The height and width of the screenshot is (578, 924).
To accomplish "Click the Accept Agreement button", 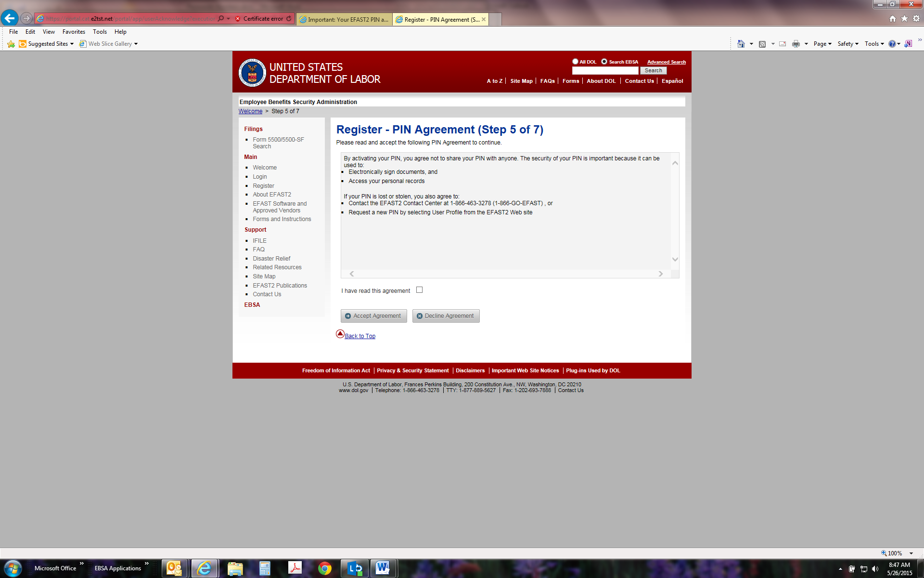I will pyautogui.click(x=373, y=316).
